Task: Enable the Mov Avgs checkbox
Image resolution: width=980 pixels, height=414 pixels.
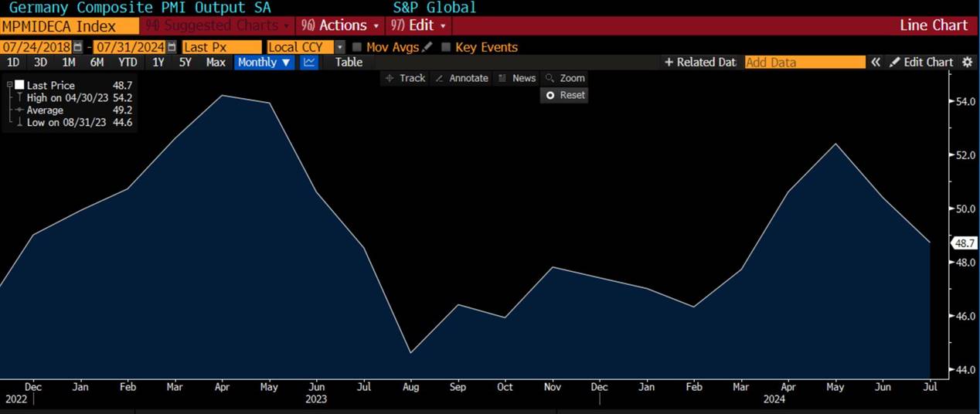Action: coord(357,47)
